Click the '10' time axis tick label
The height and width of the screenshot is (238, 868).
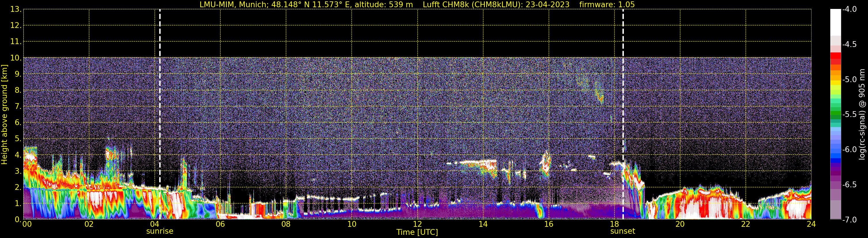pos(352,224)
